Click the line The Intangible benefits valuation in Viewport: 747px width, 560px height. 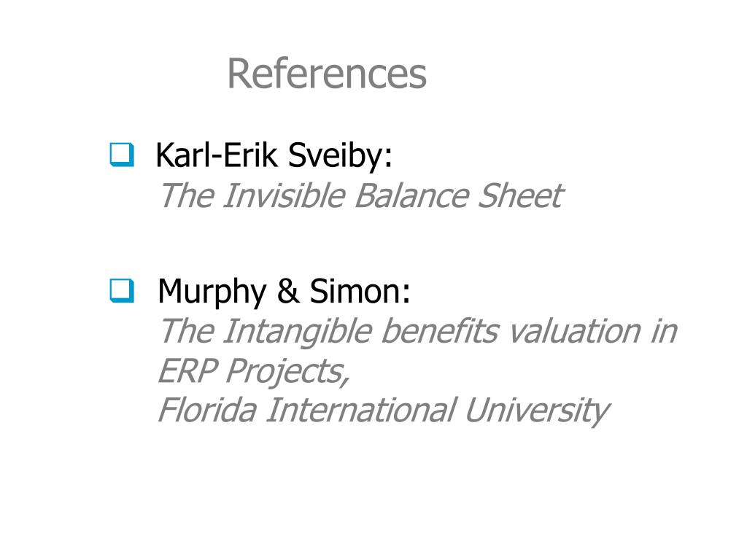418,332
